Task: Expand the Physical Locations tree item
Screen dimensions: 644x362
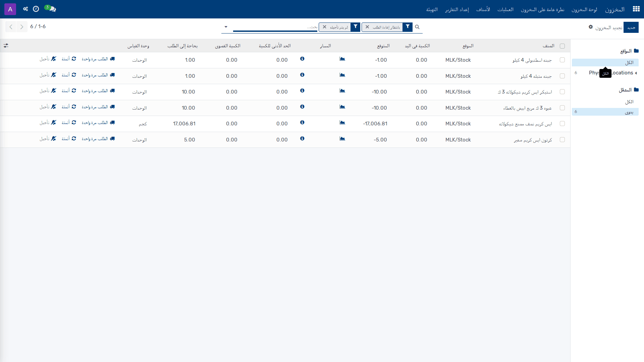Action: pyautogui.click(x=636, y=73)
